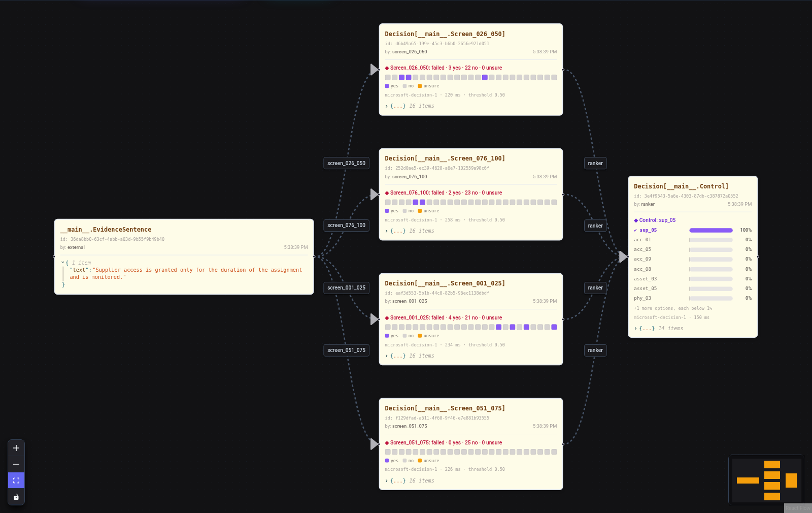Click yes legend swatch in Screen_026_050 card

[387, 86]
